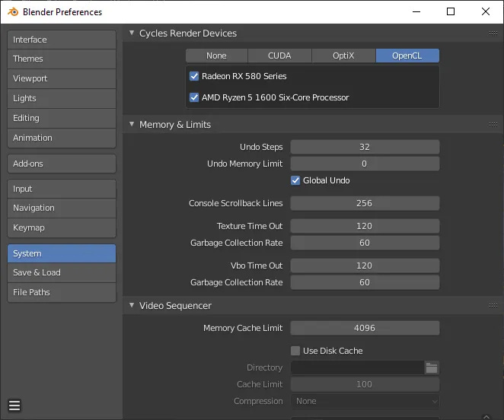
Task: Click the Vbo Time Out field
Action: [365, 266]
